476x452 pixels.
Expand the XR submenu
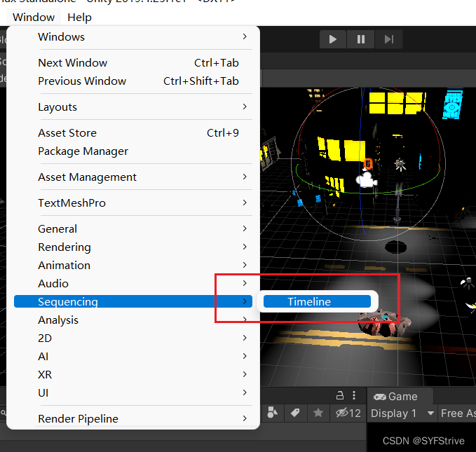(133, 375)
